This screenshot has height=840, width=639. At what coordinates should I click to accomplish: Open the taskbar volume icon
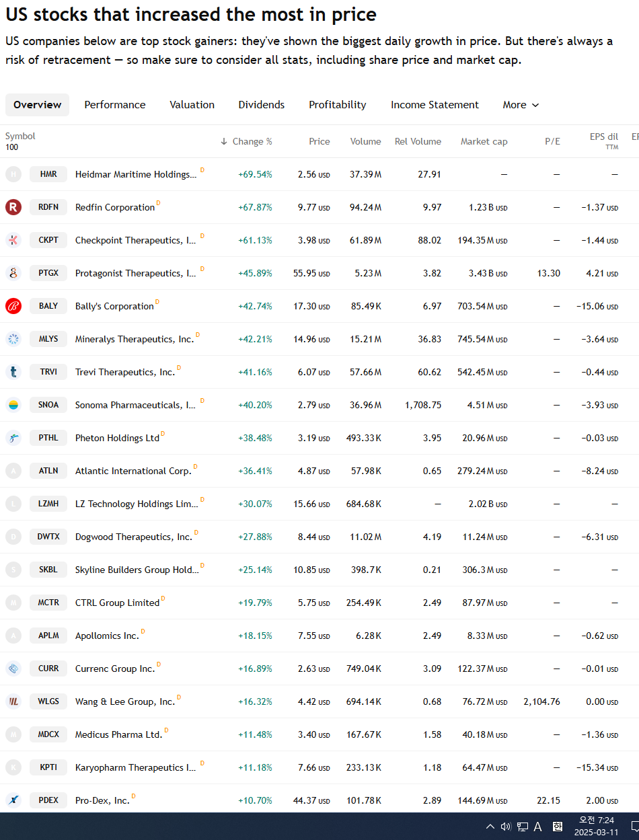[x=506, y=827]
